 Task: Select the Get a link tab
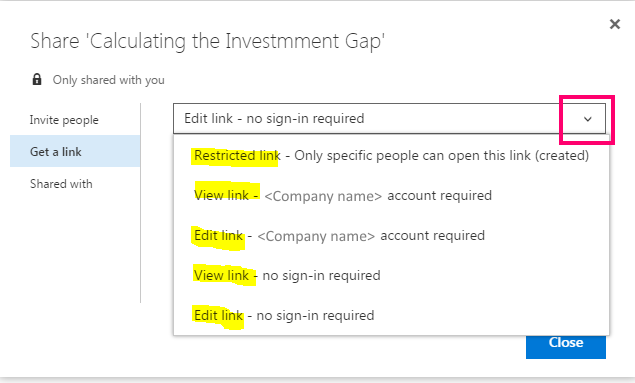coord(75,151)
